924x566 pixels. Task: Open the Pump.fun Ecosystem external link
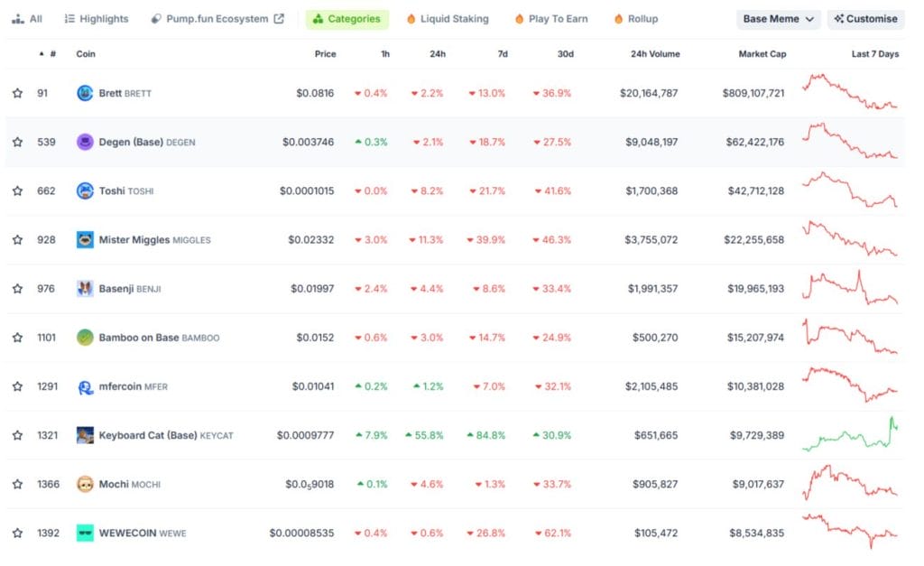(x=217, y=19)
